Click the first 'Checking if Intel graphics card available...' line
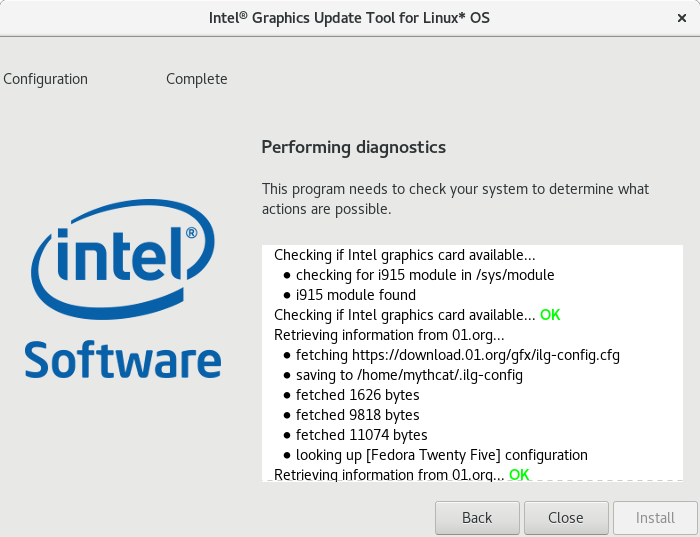The image size is (700, 537). (404, 255)
